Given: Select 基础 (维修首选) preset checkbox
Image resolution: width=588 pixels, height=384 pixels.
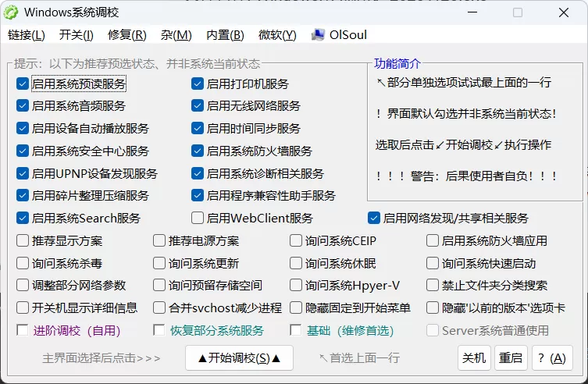Looking at the screenshot, I should click(x=296, y=330).
